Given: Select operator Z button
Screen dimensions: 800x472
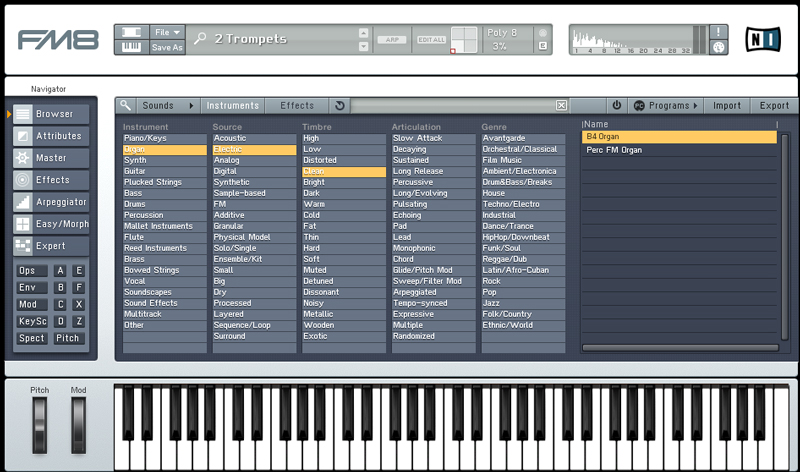Looking at the screenshot, I should pyautogui.click(x=79, y=321).
